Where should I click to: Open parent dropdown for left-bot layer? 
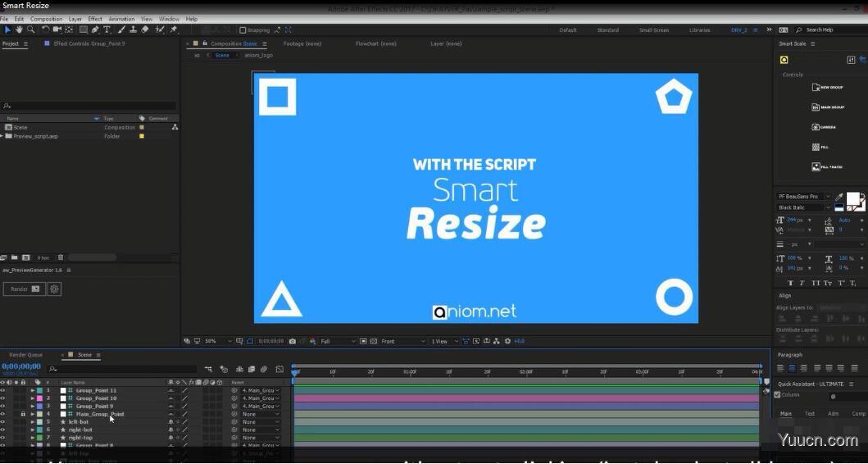click(x=260, y=422)
